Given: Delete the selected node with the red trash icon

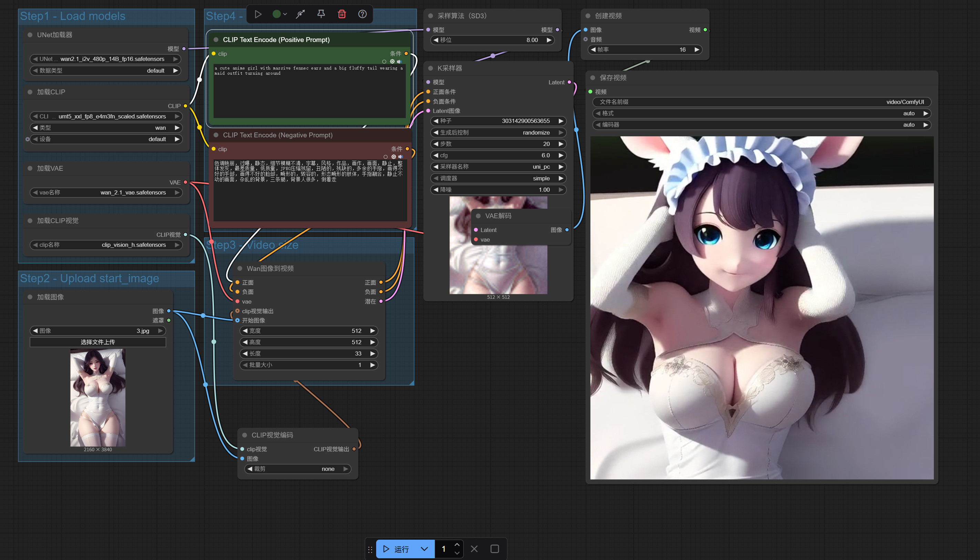Looking at the screenshot, I should (342, 14).
